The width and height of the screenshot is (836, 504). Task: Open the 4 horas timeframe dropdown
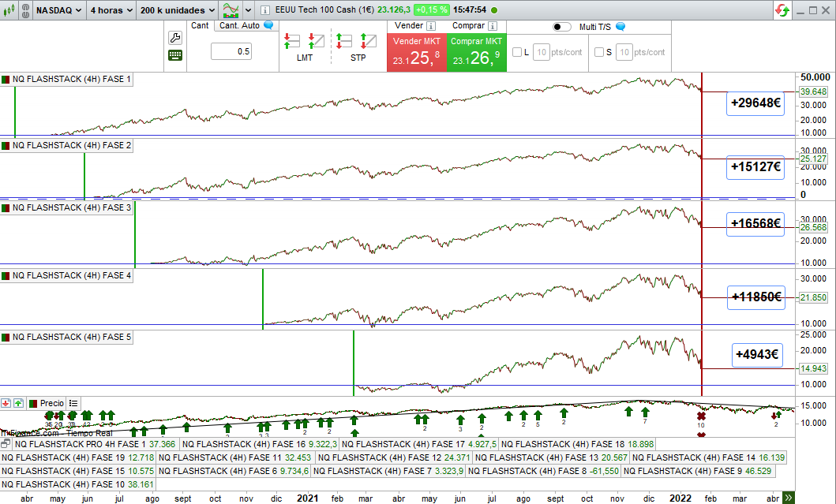coord(110,10)
